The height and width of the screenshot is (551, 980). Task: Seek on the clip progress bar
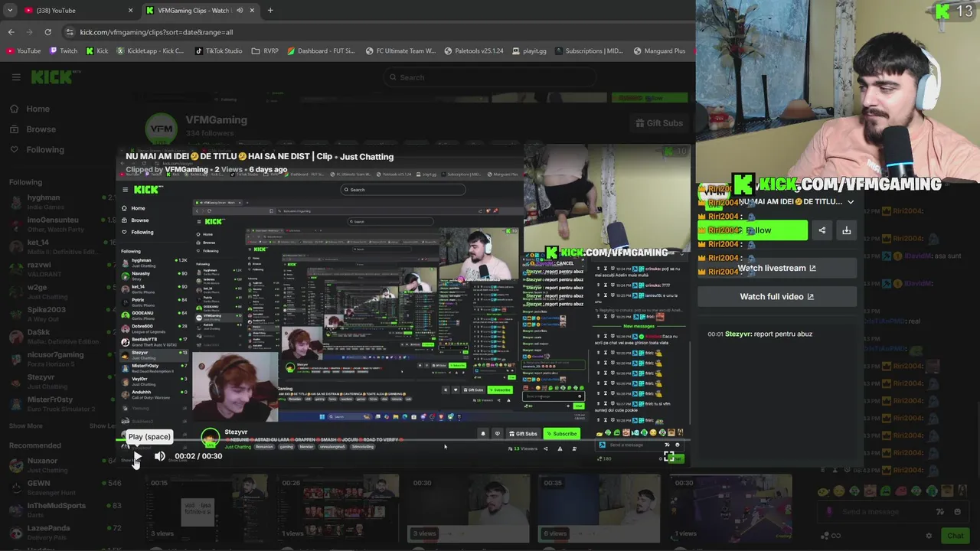(x=403, y=441)
